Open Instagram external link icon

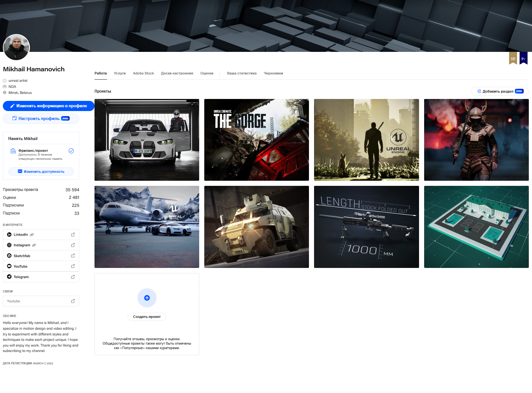tap(73, 245)
